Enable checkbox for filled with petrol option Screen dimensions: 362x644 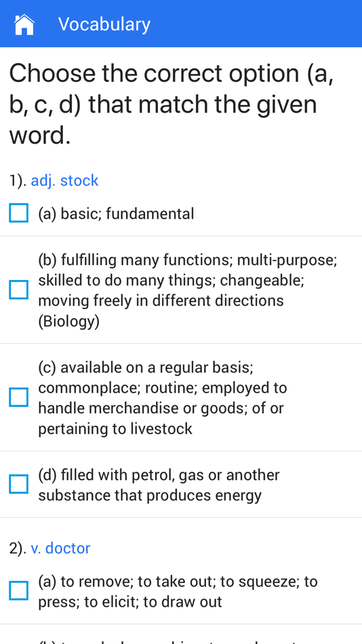[x=19, y=484]
